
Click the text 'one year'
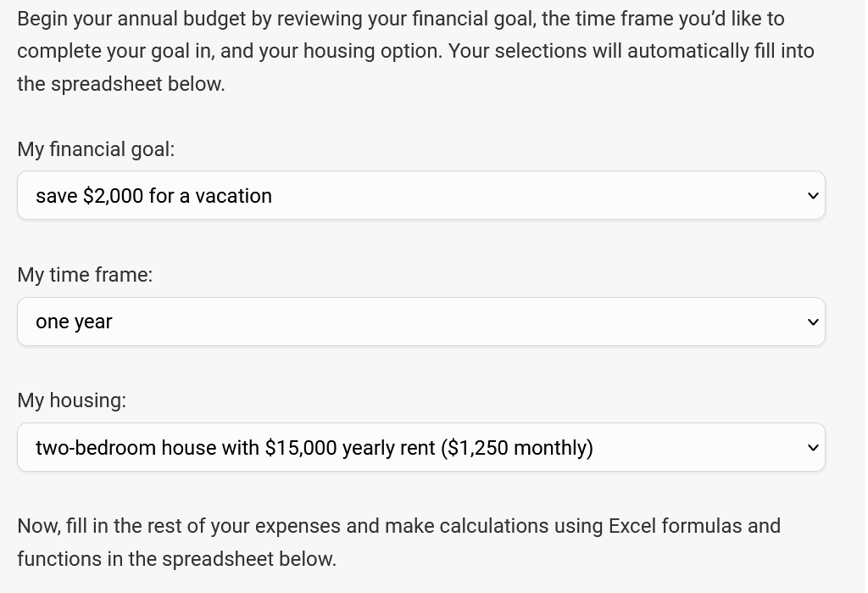point(73,322)
